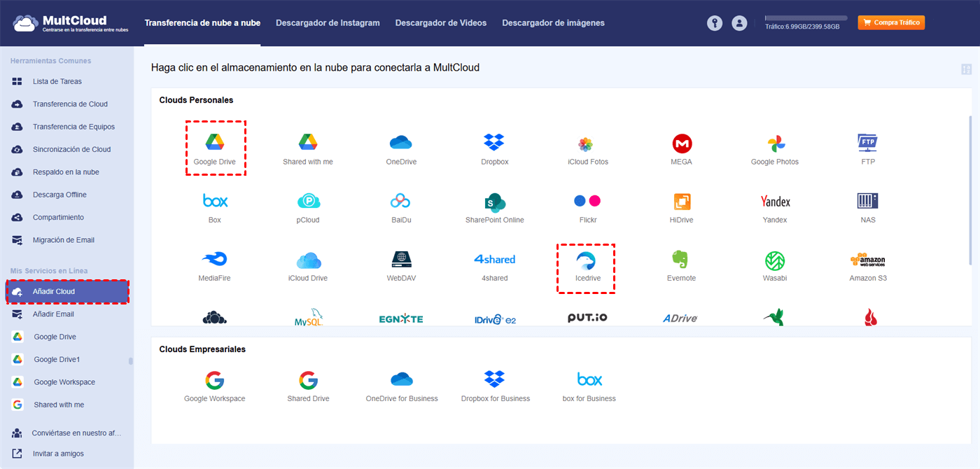Switch to Transferencia de nube a nube tab
Viewport: 980px width, 469px height.
click(x=202, y=23)
